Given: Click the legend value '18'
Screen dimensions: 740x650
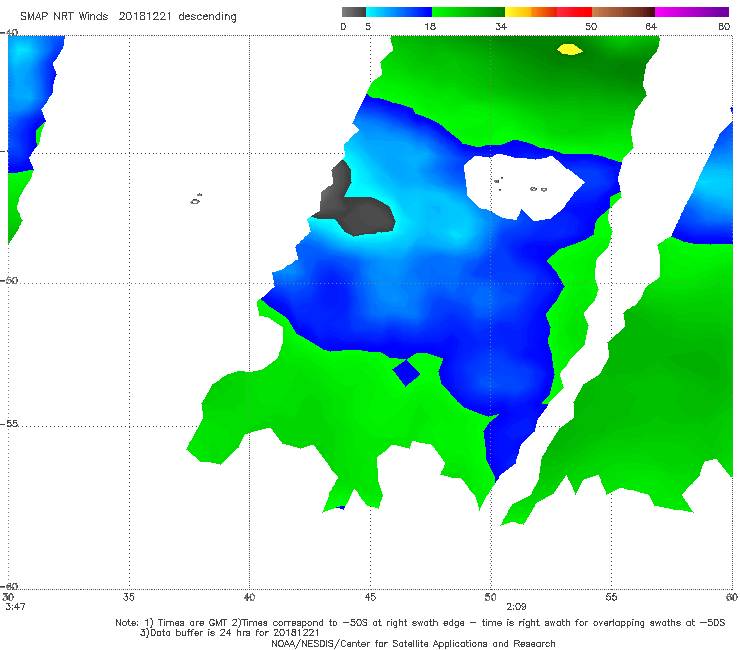Looking at the screenshot, I should click(430, 26).
